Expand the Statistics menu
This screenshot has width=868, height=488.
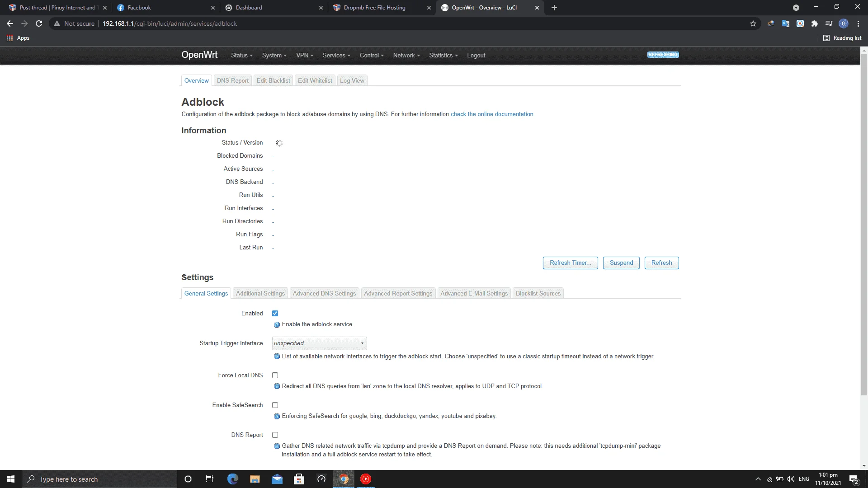(x=443, y=55)
